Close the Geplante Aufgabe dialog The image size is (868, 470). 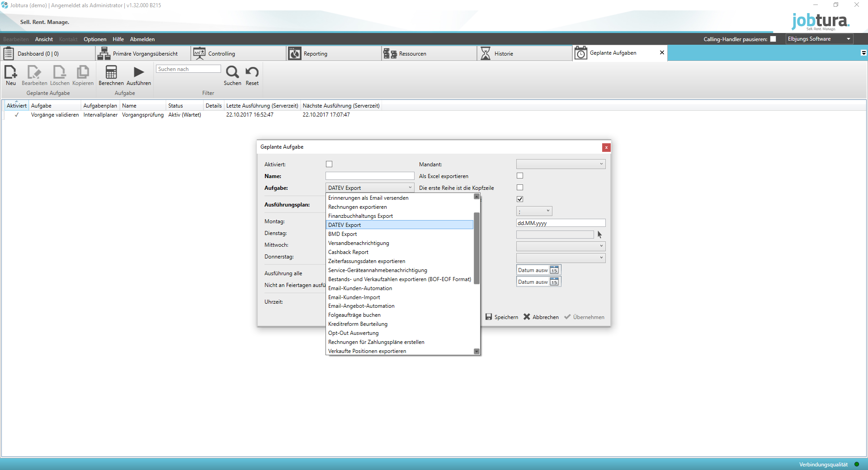click(x=606, y=147)
